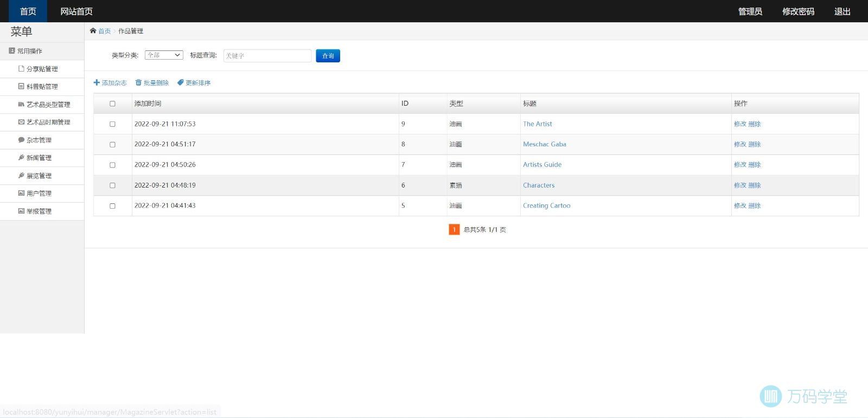
Task: Click the 新闻管理 pin icon
Action: pyautogui.click(x=21, y=158)
